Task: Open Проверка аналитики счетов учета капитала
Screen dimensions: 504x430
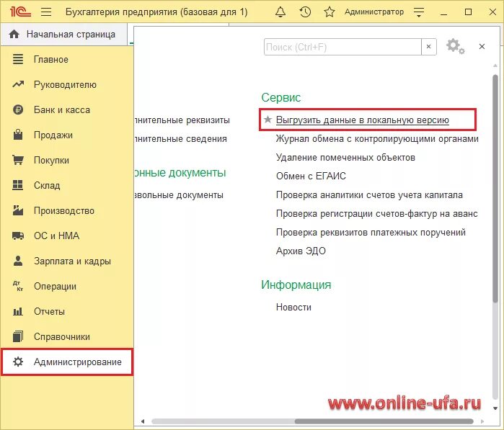Action: (x=369, y=195)
